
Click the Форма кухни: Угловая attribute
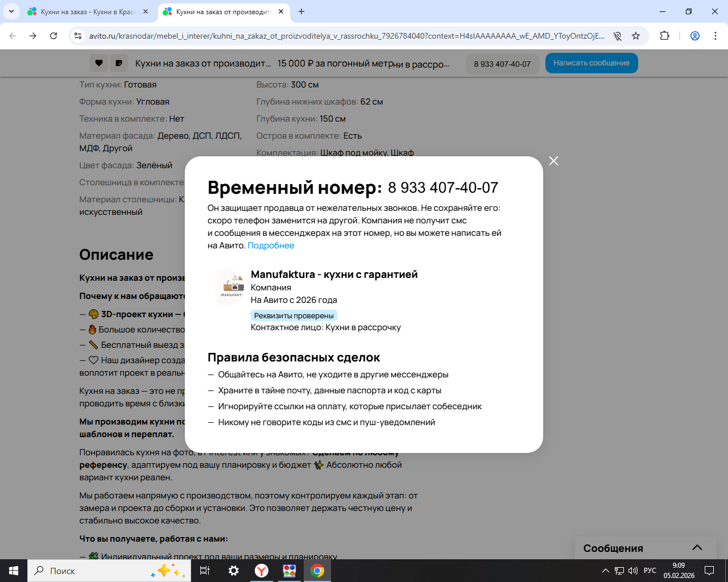(124, 102)
